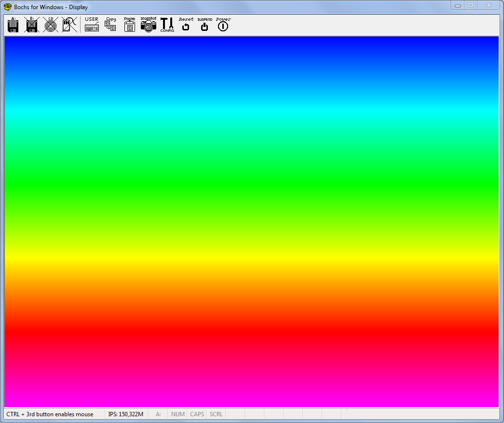
Task: Click the Copy toolbar icon
Action: click(110, 25)
